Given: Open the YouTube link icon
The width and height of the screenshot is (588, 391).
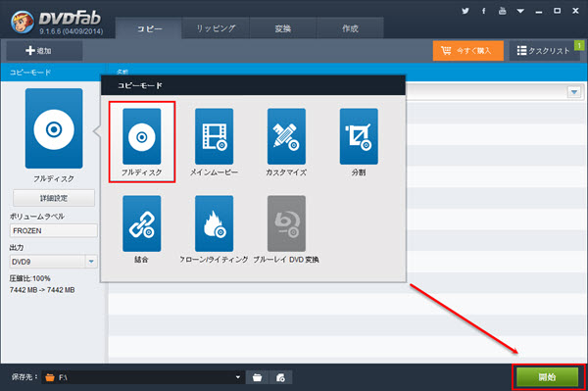Looking at the screenshot, I should coord(502,11).
